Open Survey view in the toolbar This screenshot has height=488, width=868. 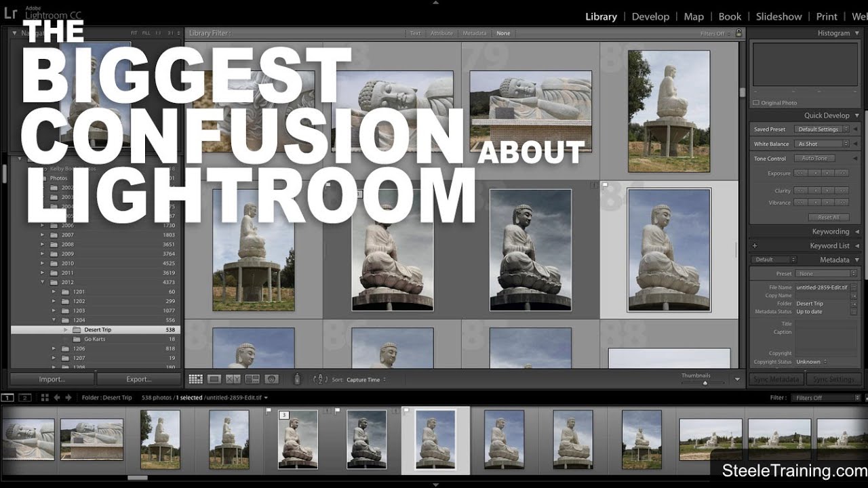click(252, 380)
